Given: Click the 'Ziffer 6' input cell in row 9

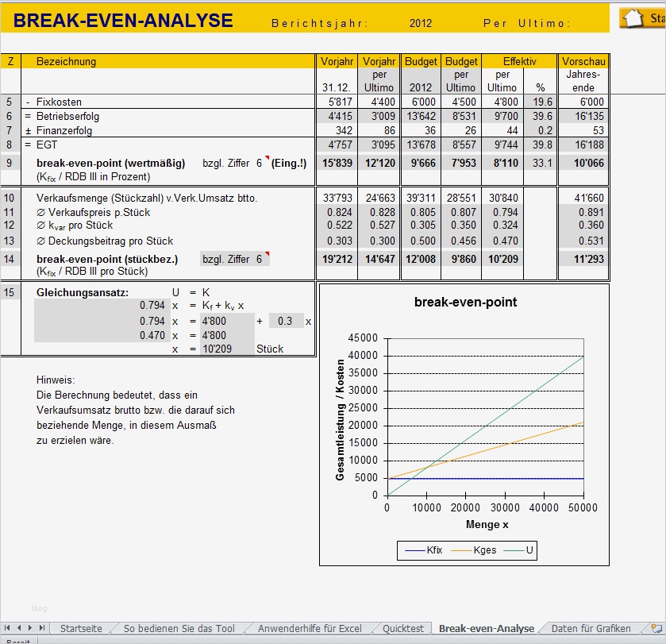Looking at the screenshot, I should (259, 163).
